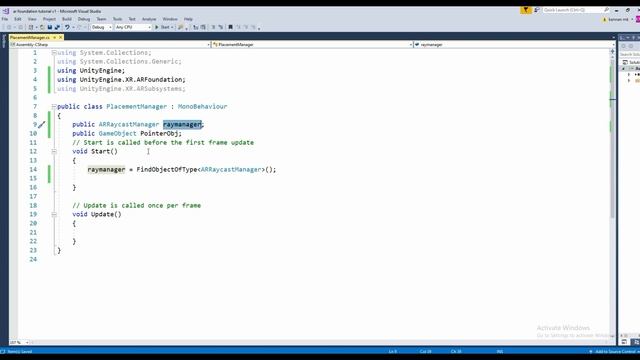
Task: Collapse the Start() method block
Action: 54,151
